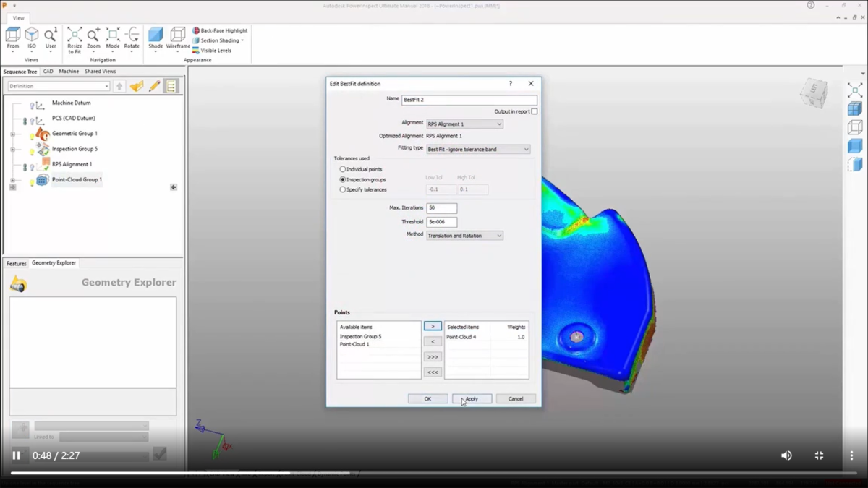The image size is (868, 488).
Task: Click the dashed cube icon on the right toolbar
Action: pos(854,164)
